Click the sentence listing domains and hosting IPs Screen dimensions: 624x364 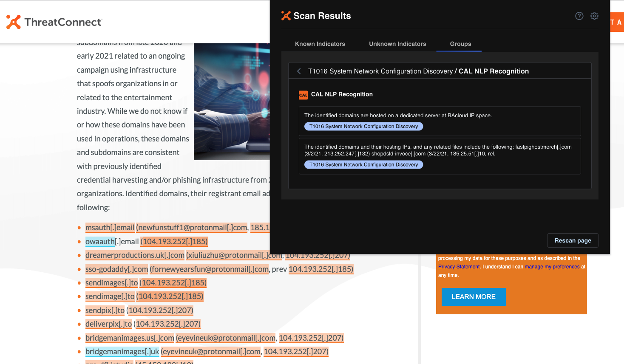tap(438, 150)
